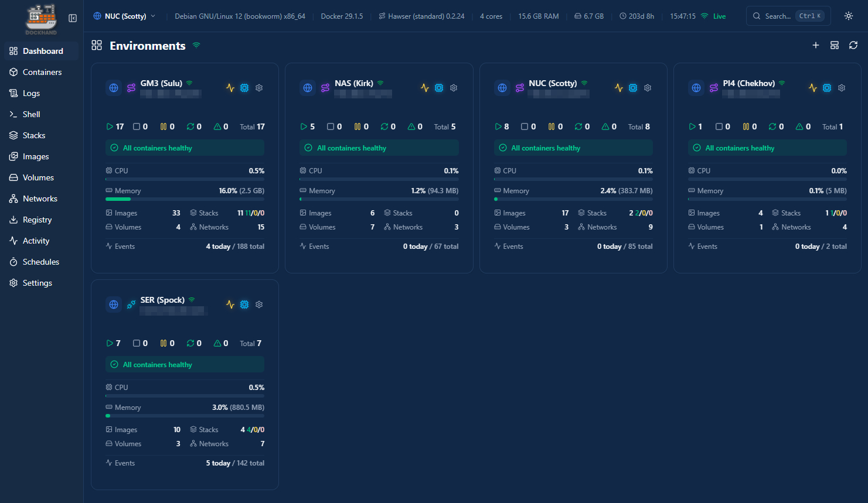Screen dimensions: 868x503
Task: Open the Schedules page
Action: coord(40,262)
